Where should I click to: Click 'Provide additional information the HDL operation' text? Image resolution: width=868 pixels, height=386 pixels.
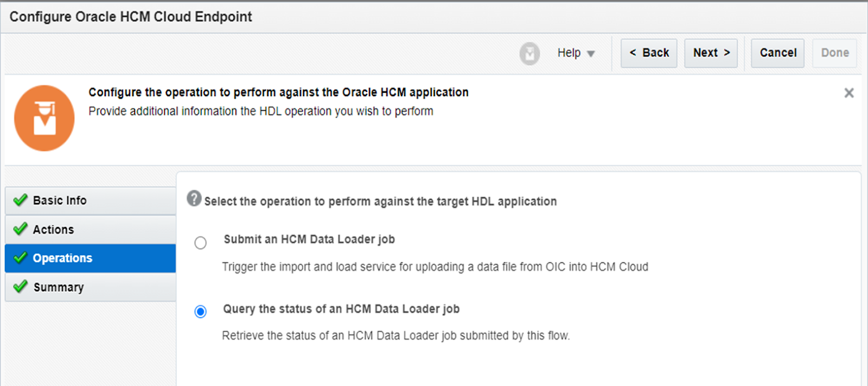tap(261, 111)
